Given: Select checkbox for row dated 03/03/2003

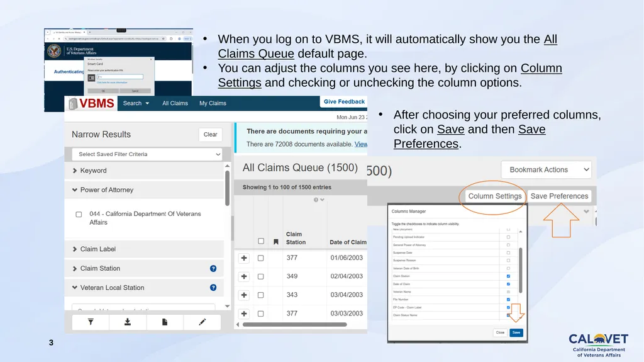Looking at the screenshot, I should pyautogui.click(x=260, y=314).
